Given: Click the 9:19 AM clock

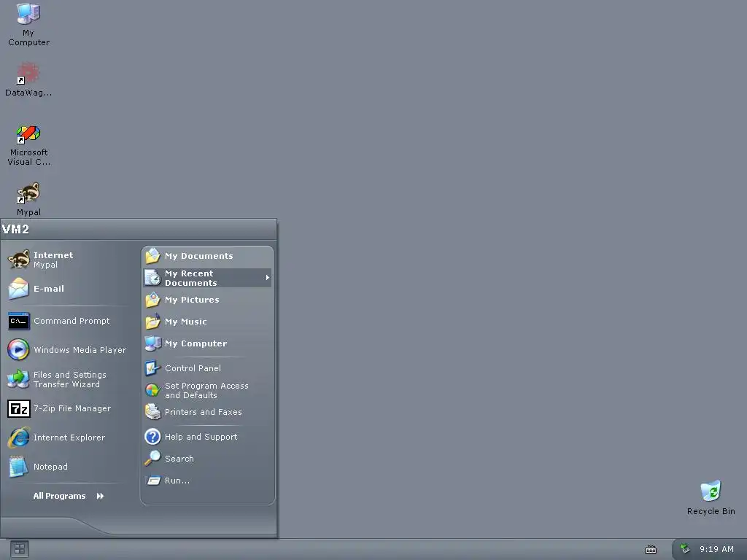Looking at the screenshot, I should [716, 550].
